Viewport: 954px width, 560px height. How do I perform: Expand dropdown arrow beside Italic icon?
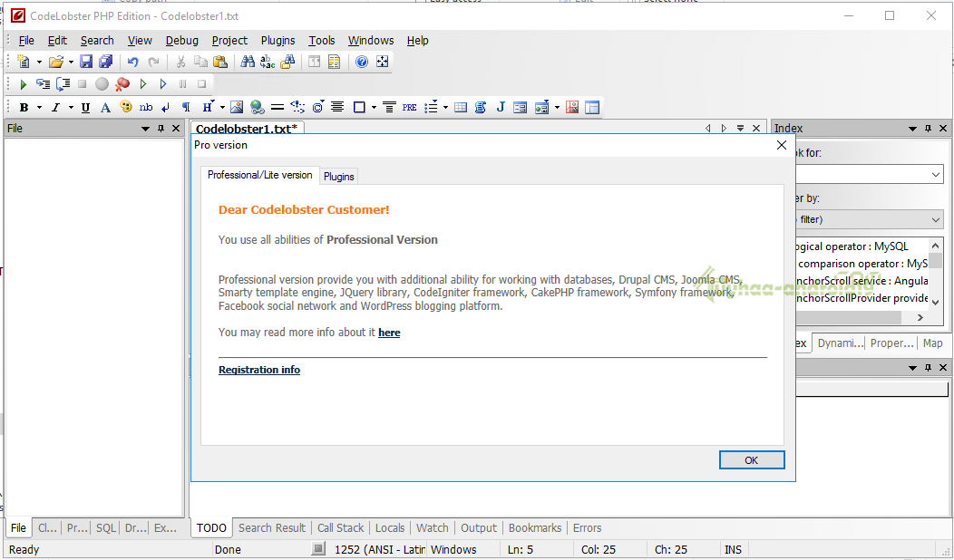[71, 108]
